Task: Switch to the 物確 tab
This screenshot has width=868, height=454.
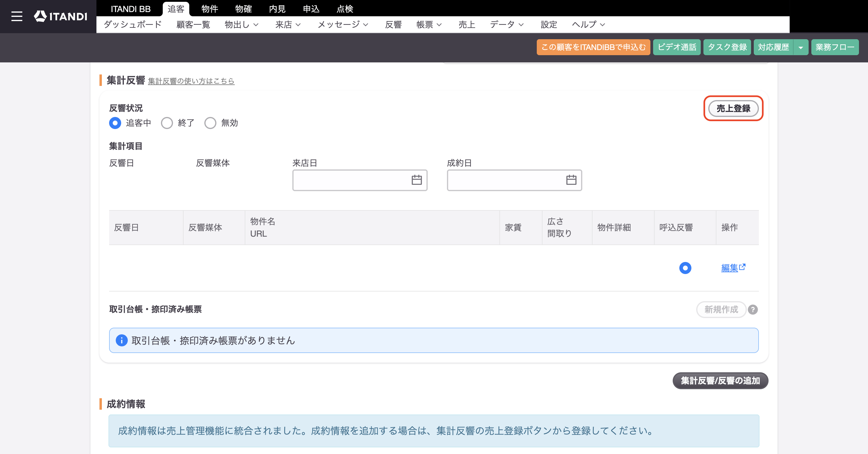Action: pos(243,9)
